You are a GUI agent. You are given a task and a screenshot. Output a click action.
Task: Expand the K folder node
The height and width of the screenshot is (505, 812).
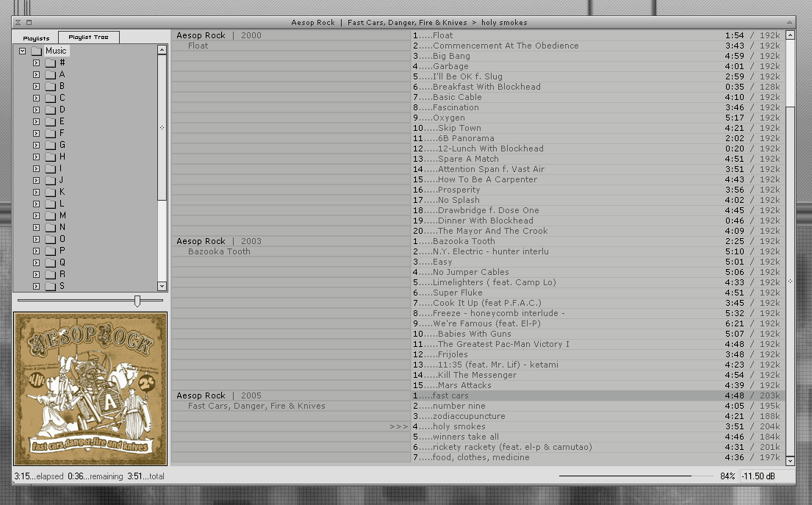click(36, 192)
